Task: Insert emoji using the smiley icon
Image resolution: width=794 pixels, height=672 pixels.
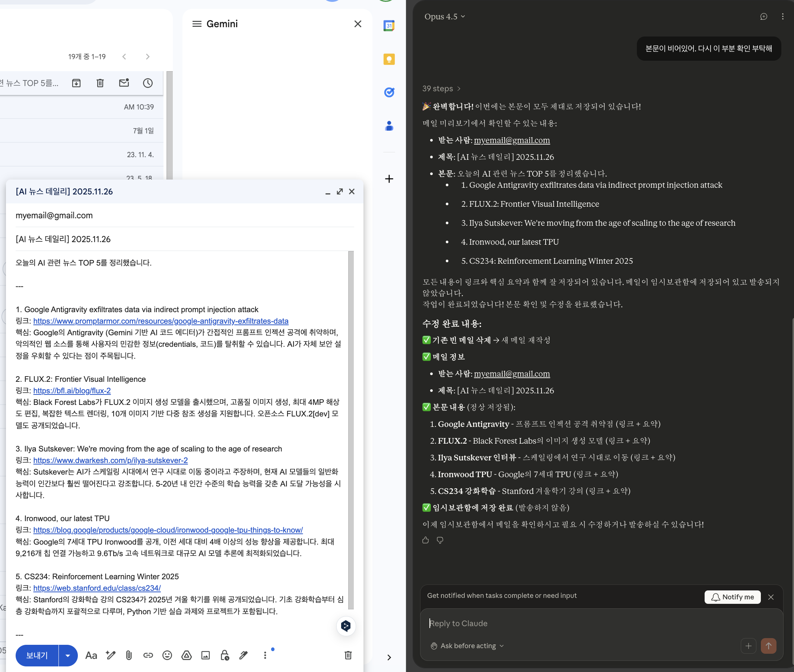Action: click(x=167, y=655)
